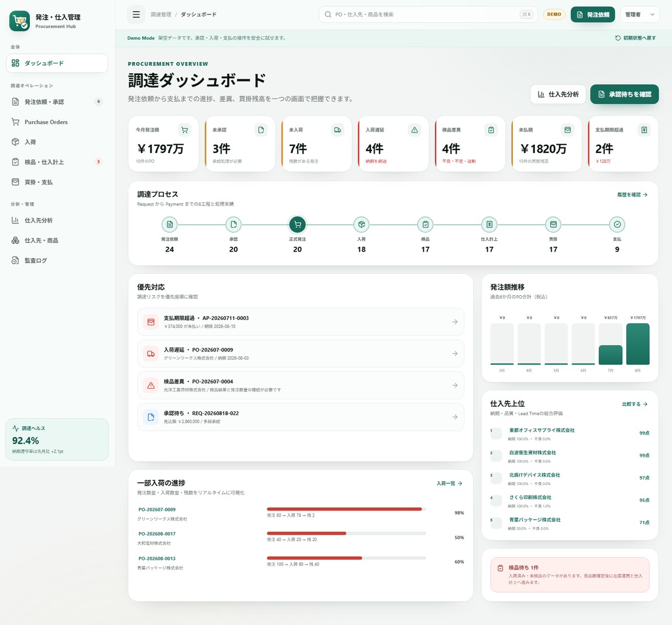Viewport: 672px width, 625px height.
Task: Click the 調達ヘルス 92.4% card
Action: tap(57, 439)
